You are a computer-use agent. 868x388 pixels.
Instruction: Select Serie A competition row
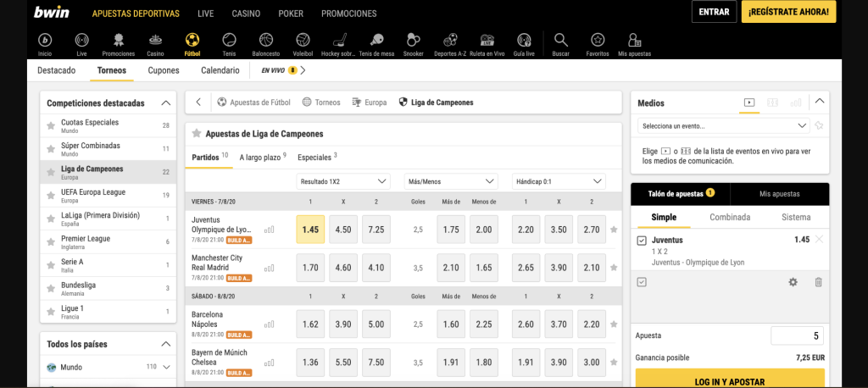tap(108, 265)
